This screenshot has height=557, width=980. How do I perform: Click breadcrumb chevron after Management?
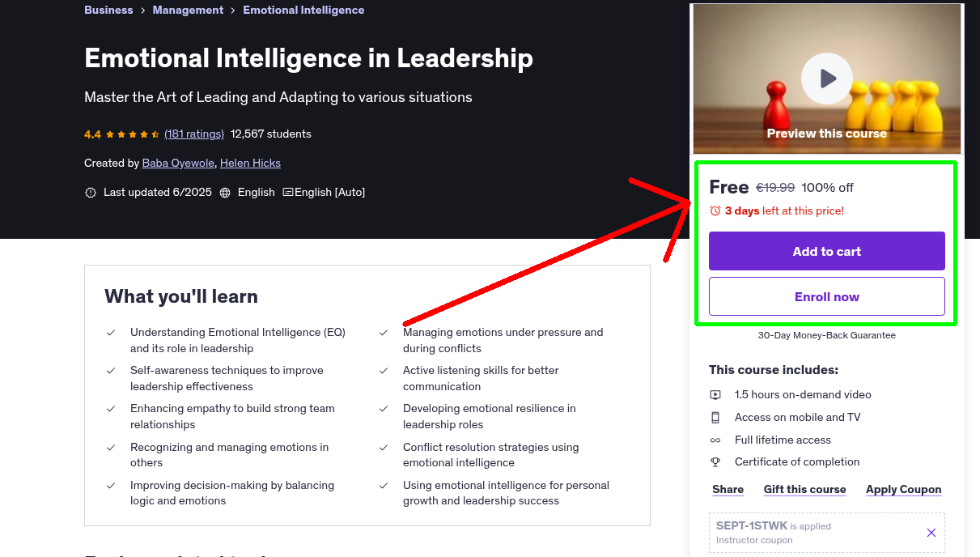click(234, 11)
